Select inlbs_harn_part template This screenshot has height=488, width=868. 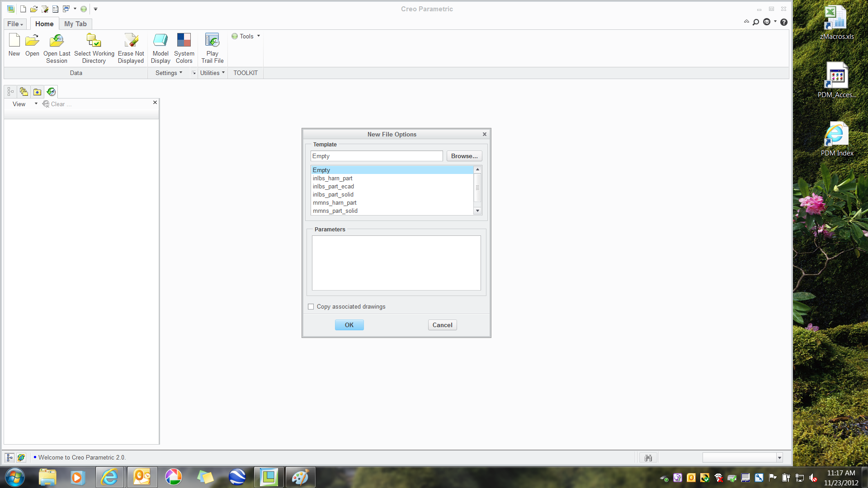pyautogui.click(x=392, y=178)
